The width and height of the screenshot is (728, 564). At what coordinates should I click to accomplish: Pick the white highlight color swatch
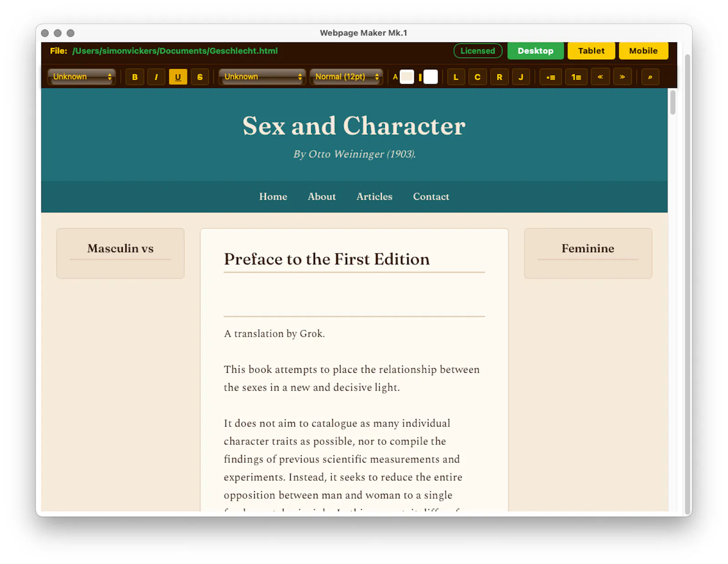click(x=430, y=77)
